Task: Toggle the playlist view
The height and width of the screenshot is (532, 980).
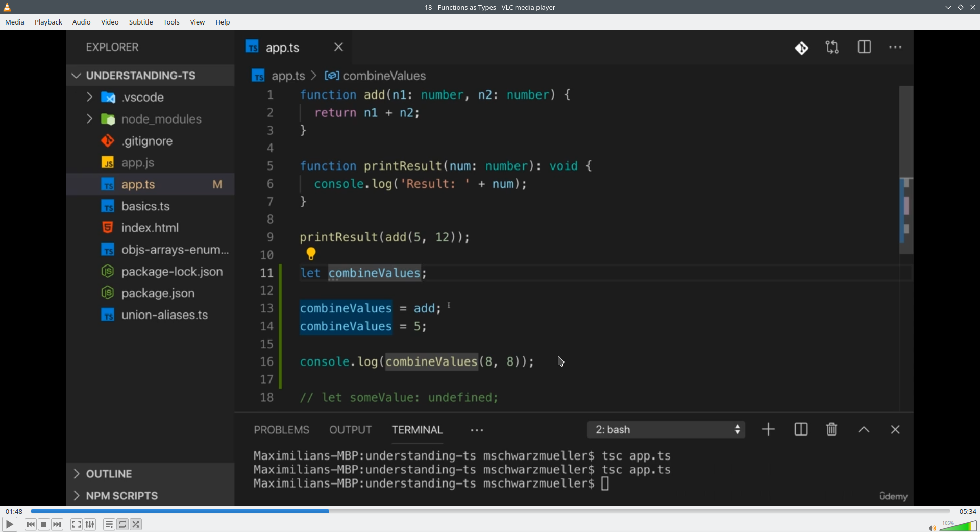Action: (x=109, y=524)
